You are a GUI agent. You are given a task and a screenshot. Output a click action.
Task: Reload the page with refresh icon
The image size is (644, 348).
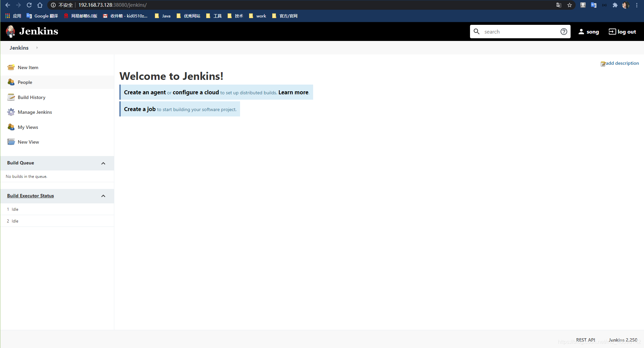[x=29, y=5]
